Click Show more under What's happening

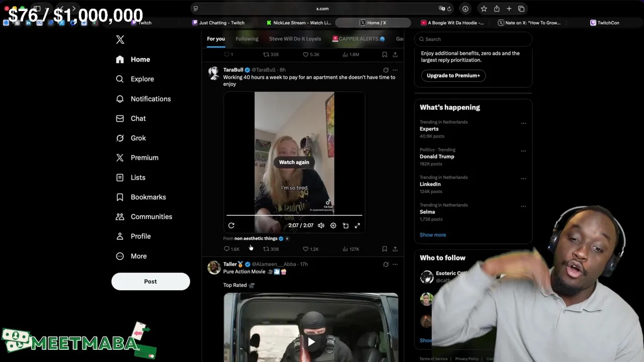click(433, 235)
